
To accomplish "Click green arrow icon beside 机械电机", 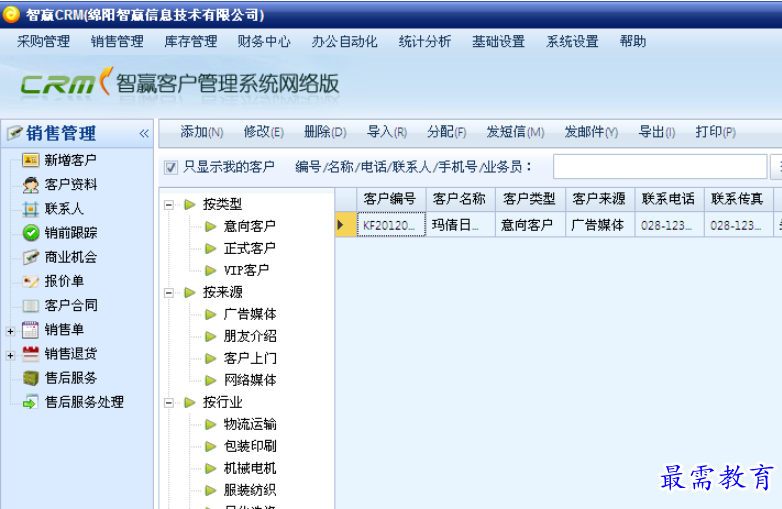I will coord(210,468).
